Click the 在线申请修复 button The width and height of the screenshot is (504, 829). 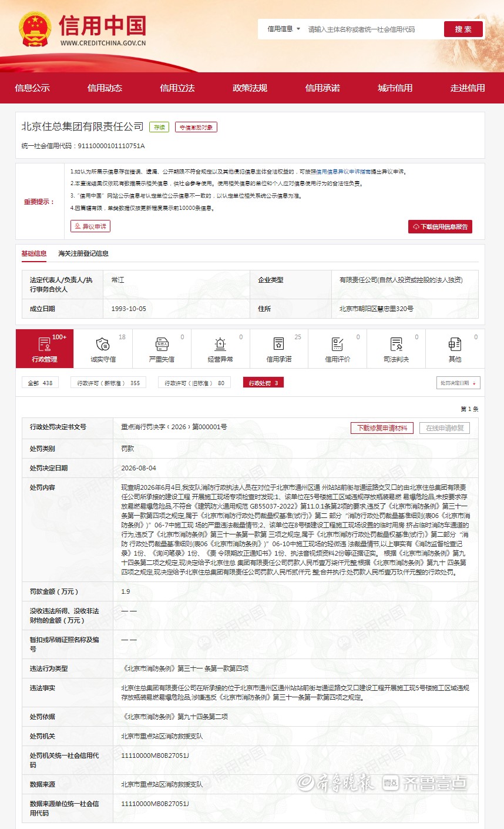pos(445,428)
